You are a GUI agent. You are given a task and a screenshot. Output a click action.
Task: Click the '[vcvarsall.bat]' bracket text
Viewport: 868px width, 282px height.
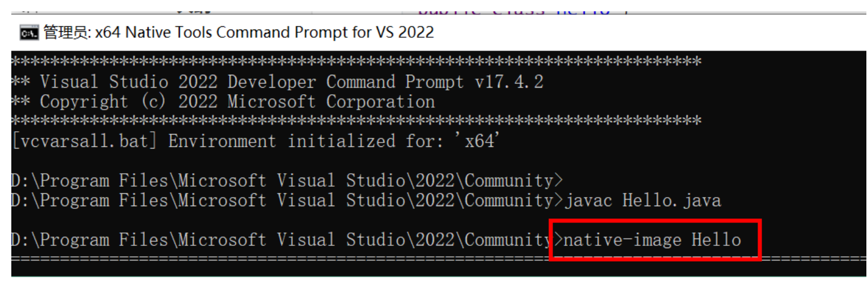[85, 141]
